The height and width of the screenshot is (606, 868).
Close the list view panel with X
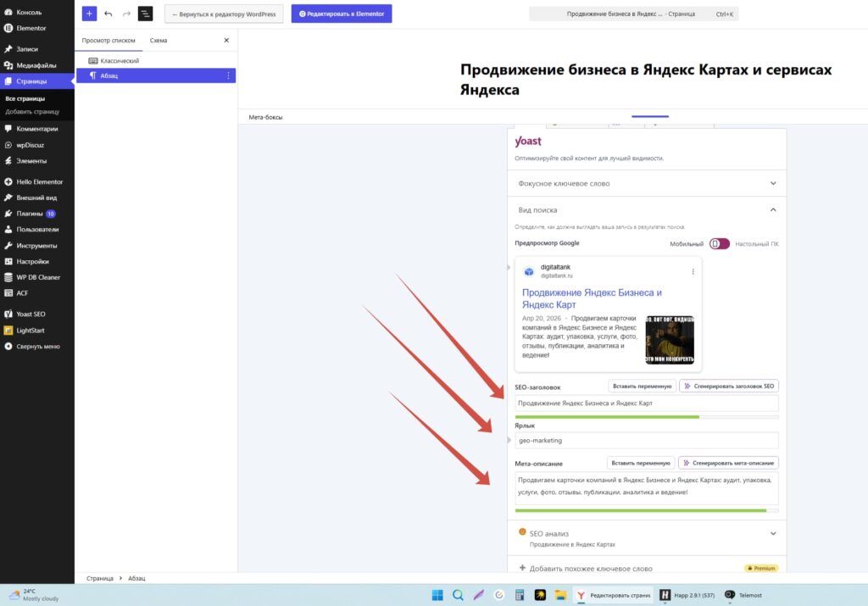(226, 41)
